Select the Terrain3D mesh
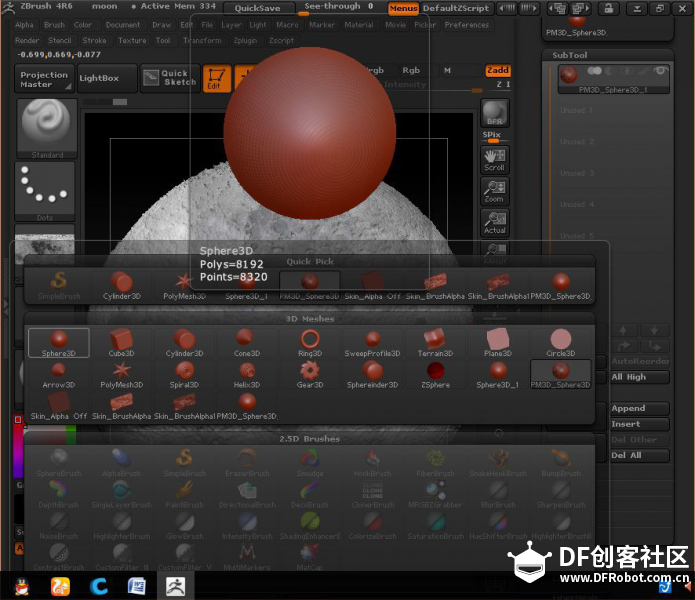 click(435, 343)
